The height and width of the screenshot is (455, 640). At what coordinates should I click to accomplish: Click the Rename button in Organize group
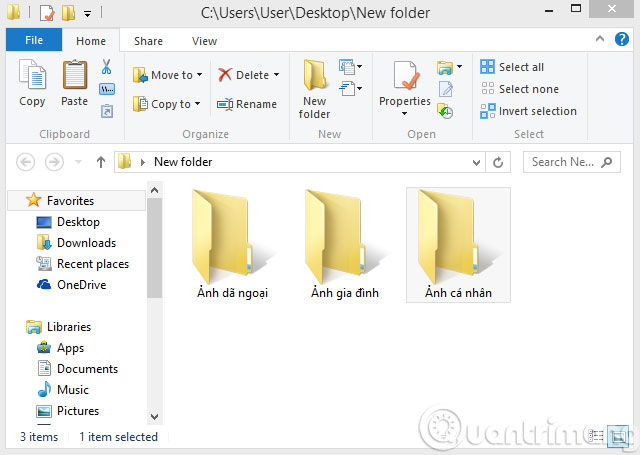(x=247, y=104)
